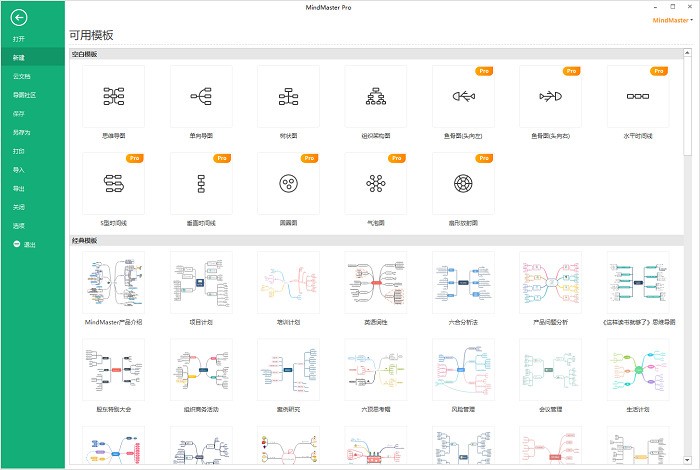Click the back arrow circle icon
The height and width of the screenshot is (470, 700).
[19, 18]
